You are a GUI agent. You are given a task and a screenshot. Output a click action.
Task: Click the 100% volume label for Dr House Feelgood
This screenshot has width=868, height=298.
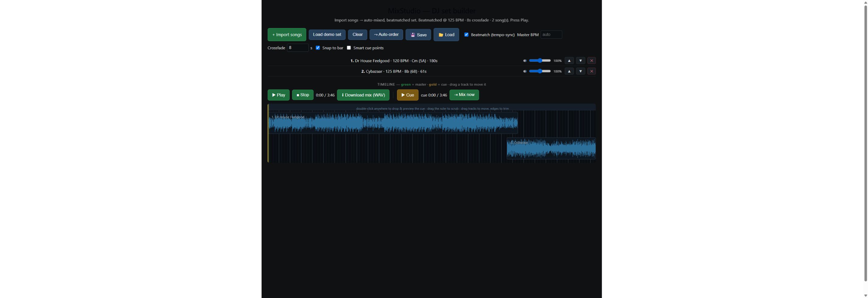pos(557,61)
